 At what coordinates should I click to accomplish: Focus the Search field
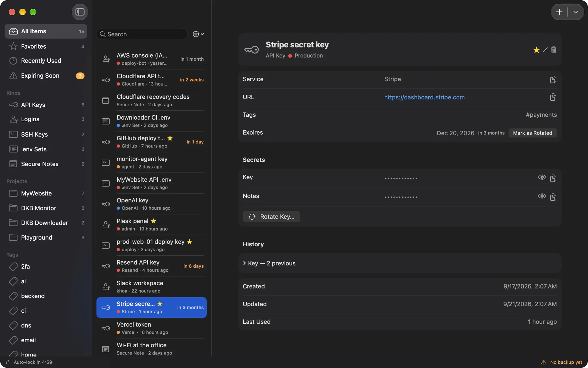pyautogui.click(x=142, y=34)
